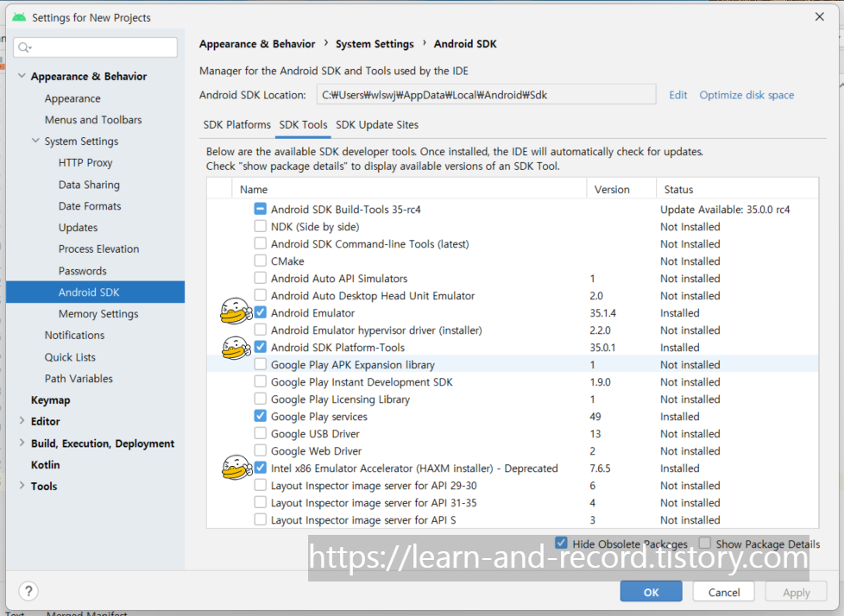Viewport: 844px width, 616px height.
Task: Enable Android SDK Command-line Tools (latest)
Action: click(261, 243)
